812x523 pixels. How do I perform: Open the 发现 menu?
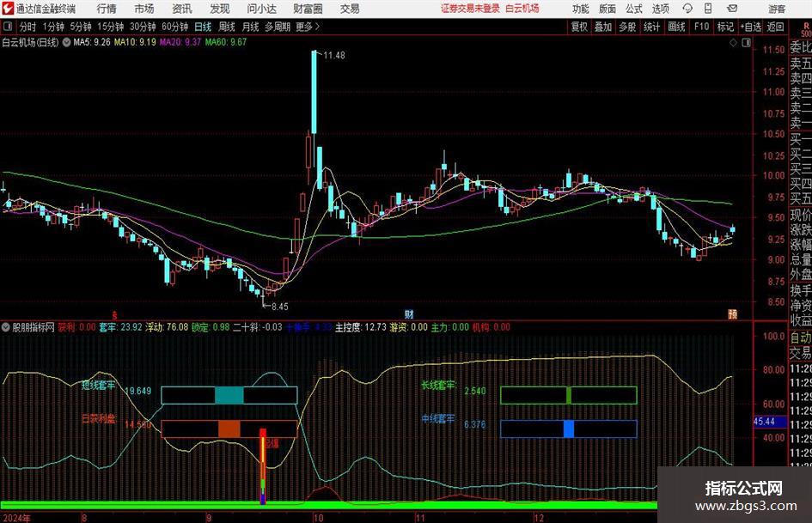coord(220,9)
